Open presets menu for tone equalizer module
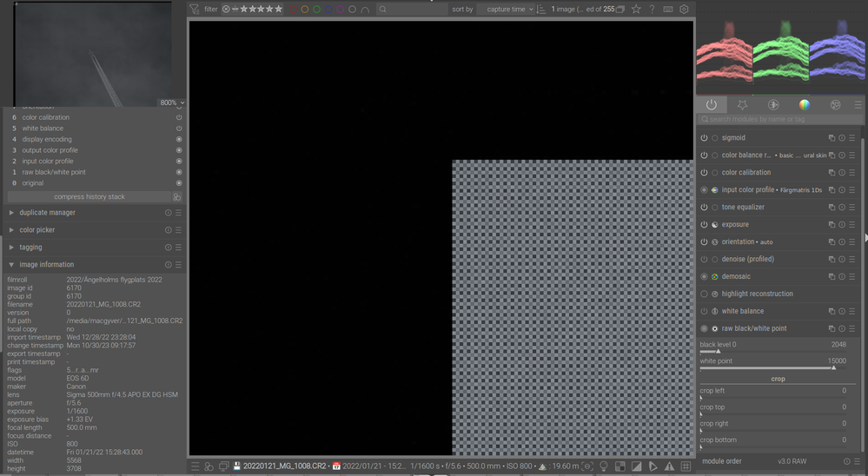 pos(852,208)
